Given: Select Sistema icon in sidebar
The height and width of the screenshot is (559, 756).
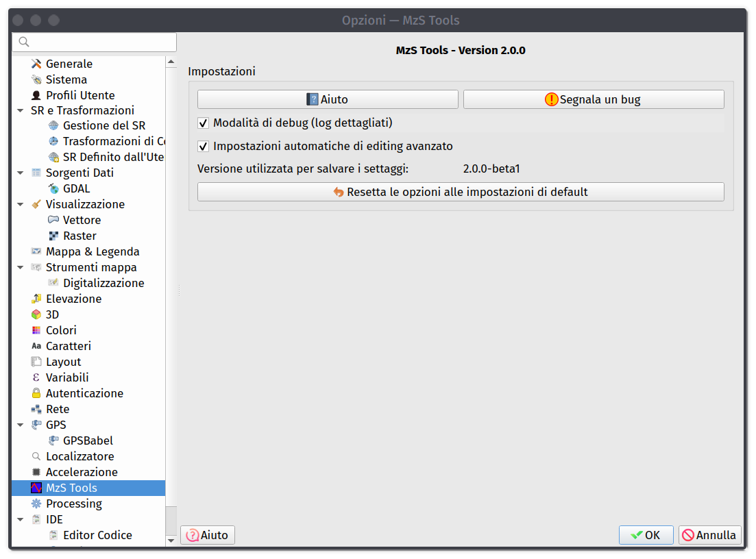Looking at the screenshot, I should click(x=36, y=79).
